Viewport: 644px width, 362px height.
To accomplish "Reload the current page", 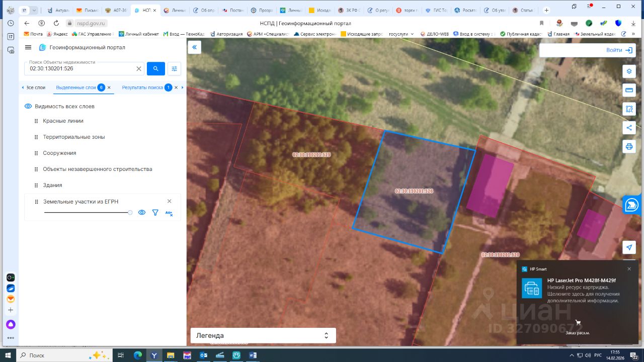I will pyautogui.click(x=56, y=23).
